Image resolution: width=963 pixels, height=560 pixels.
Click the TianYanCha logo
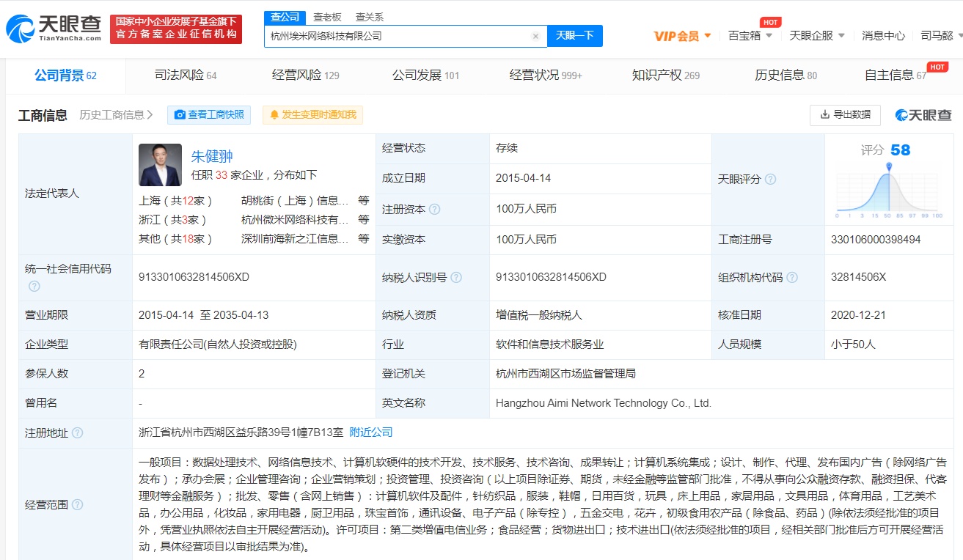point(54,29)
